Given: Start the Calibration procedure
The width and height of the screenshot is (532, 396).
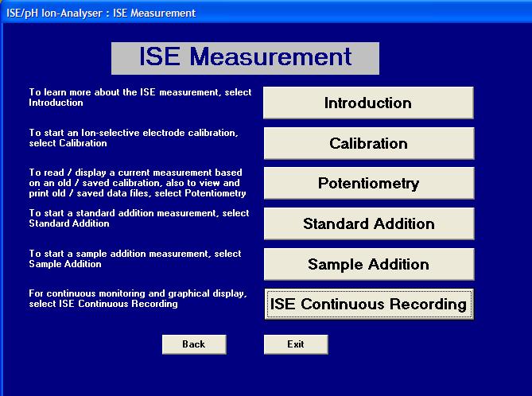Looking at the screenshot, I should pos(369,143).
